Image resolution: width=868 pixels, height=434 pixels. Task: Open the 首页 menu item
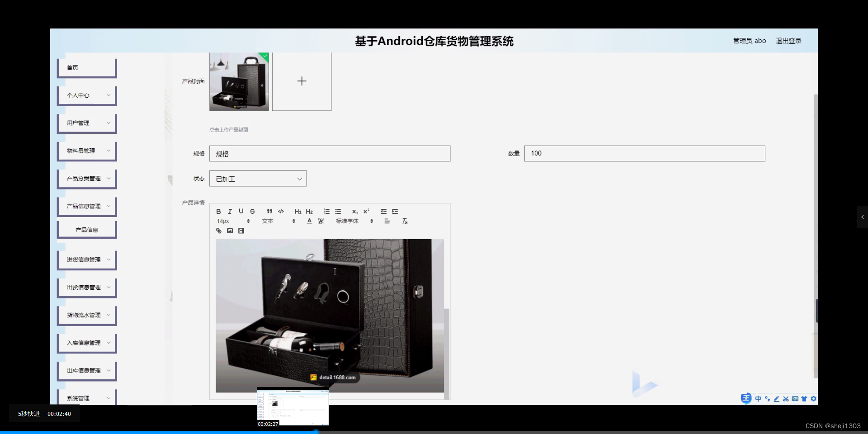point(86,67)
